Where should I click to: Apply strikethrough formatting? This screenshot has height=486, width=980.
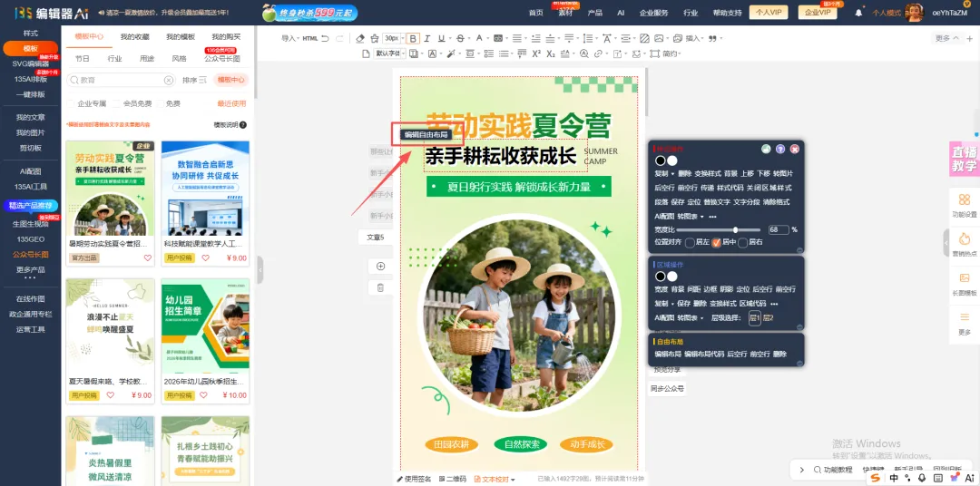coord(461,39)
